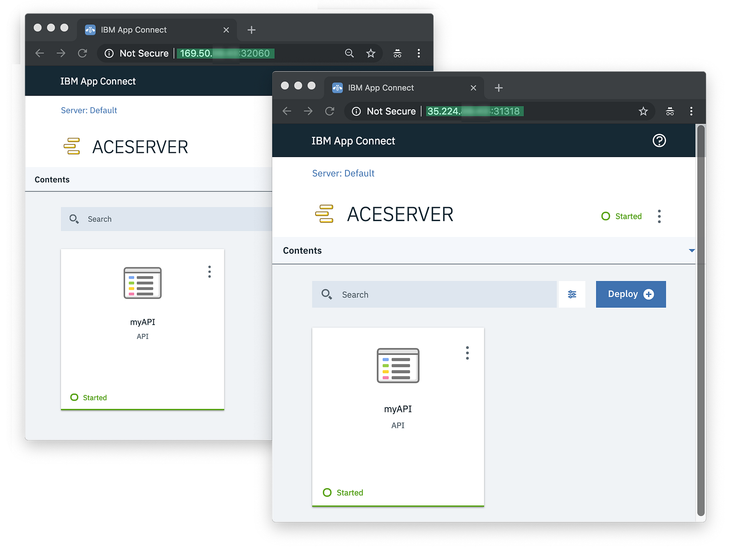
Task: Go forward in front browser
Action: click(308, 111)
